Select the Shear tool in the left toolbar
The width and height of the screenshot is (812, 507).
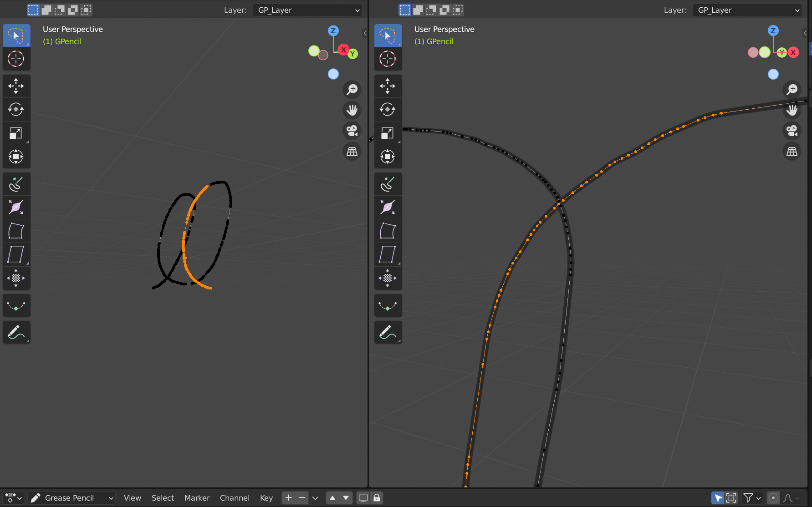pyautogui.click(x=16, y=255)
